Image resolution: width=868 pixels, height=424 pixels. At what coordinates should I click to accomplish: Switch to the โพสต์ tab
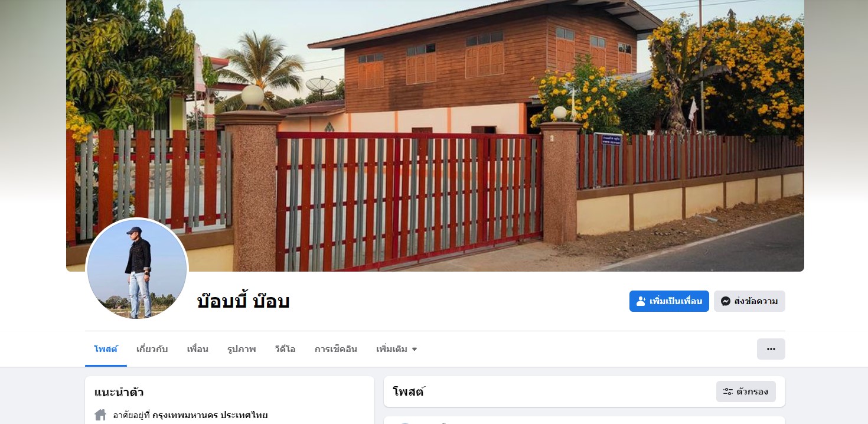(x=106, y=349)
